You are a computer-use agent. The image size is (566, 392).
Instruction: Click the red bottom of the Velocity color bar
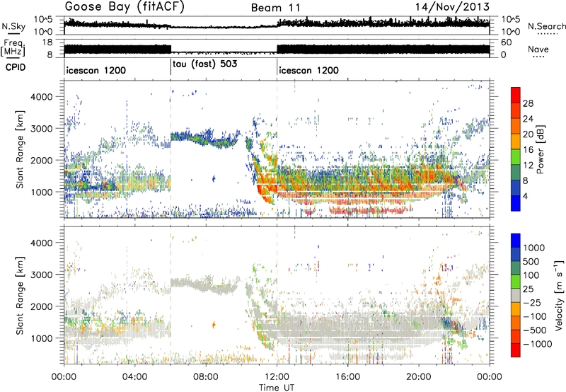[x=516, y=350]
